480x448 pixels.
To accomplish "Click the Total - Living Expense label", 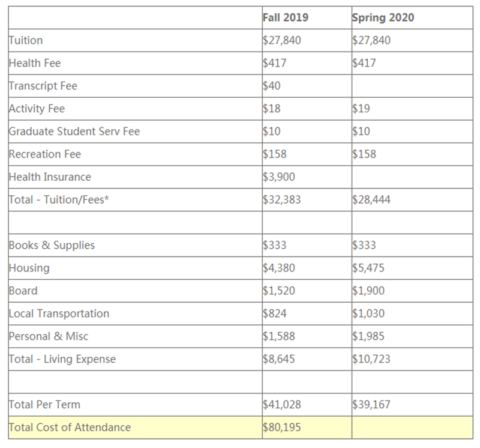I will 62,360.
